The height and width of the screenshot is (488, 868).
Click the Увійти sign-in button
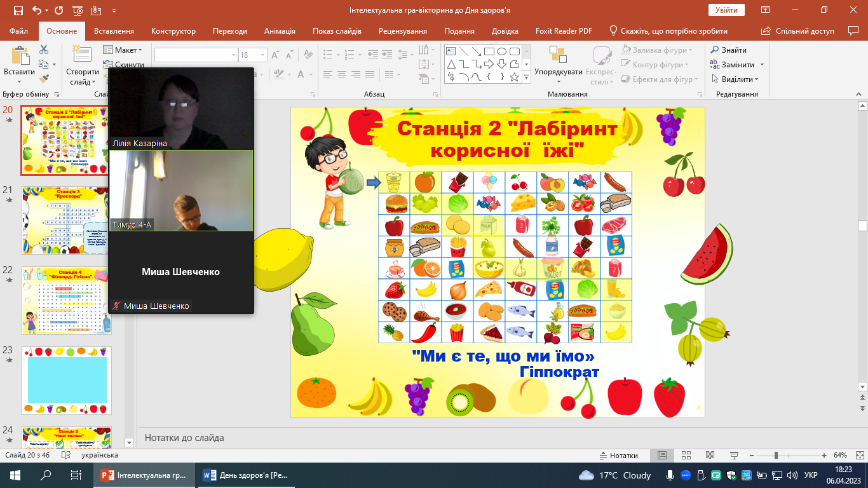click(726, 10)
